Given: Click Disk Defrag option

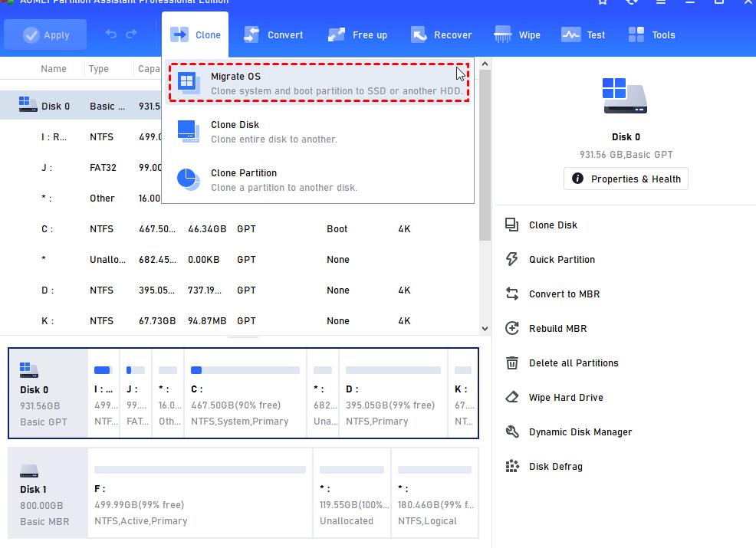Looking at the screenshot, I should 555,467.
